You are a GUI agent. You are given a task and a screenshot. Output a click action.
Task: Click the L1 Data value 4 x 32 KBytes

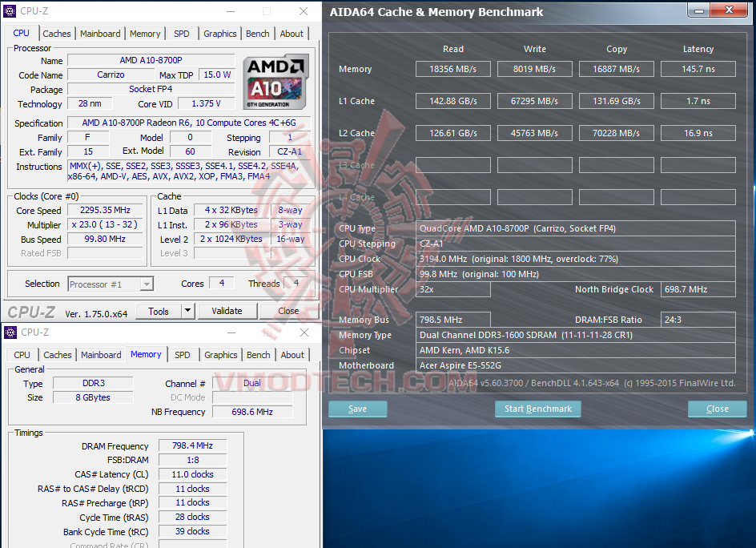(231, 211)
